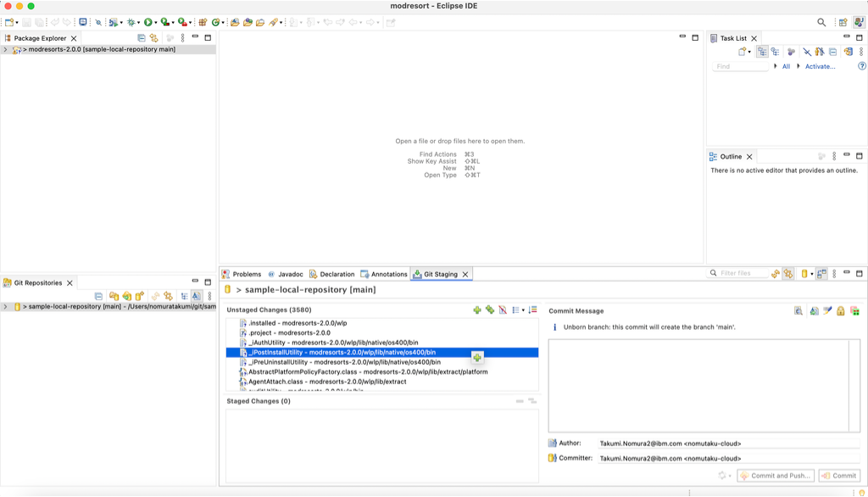Open the New wizard dropdown arrow
The width and height of the screenshot is (868, 497).
click(17, 23)
